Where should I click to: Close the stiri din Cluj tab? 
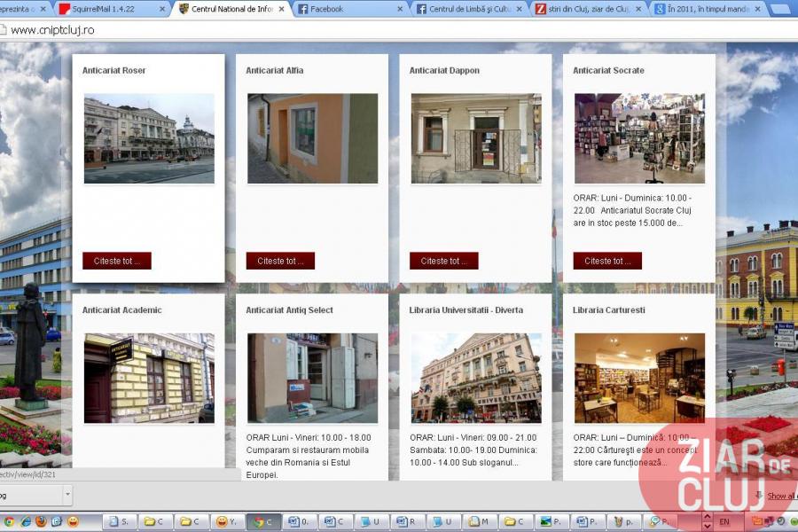(638, 9)
